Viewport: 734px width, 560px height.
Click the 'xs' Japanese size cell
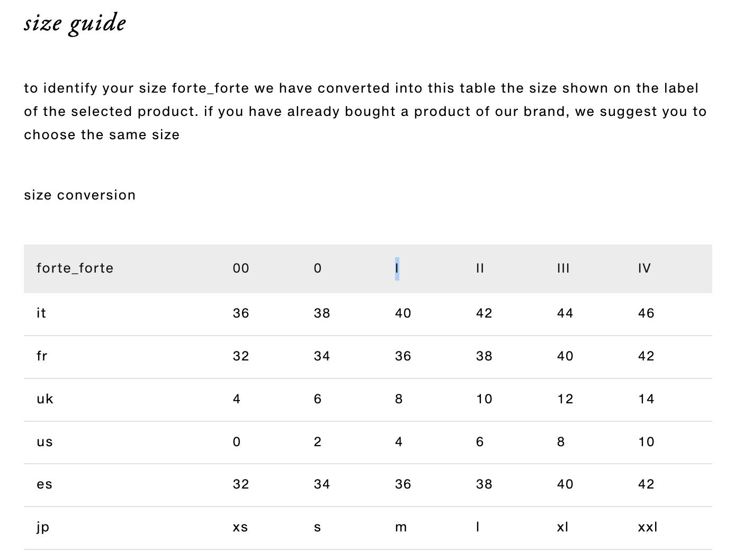tap(240, 527)
